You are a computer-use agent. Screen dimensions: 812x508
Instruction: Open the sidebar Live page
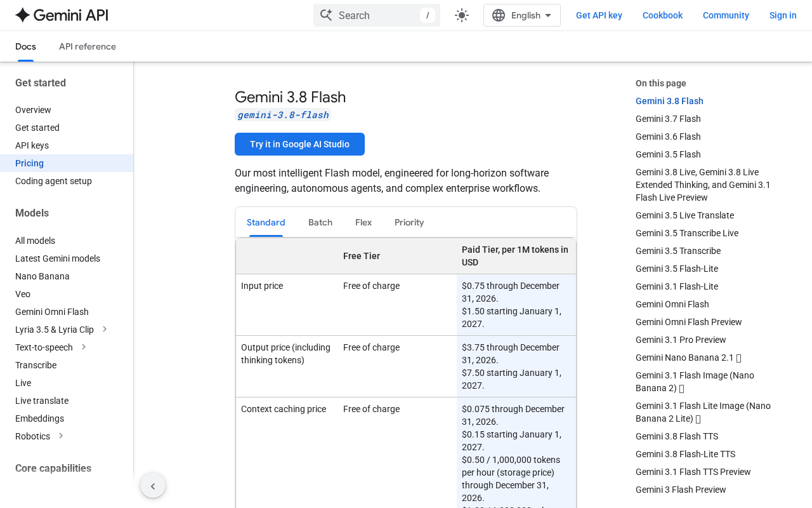point(23,383)
